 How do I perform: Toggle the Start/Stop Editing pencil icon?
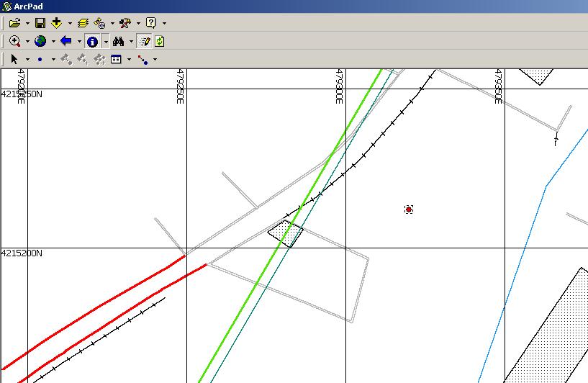(145, 41)
